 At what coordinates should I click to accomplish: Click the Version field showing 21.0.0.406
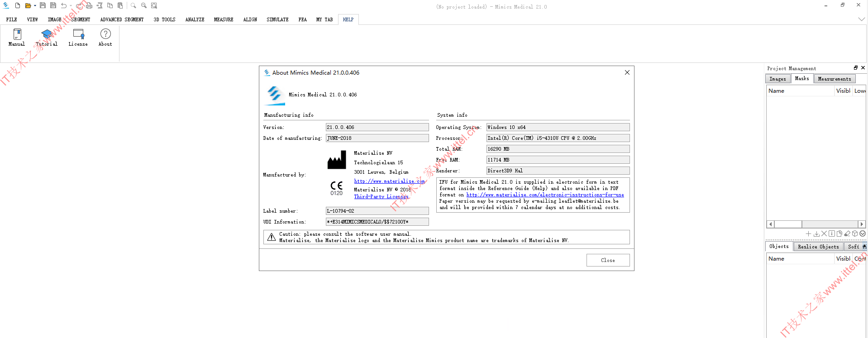(377, 128)
